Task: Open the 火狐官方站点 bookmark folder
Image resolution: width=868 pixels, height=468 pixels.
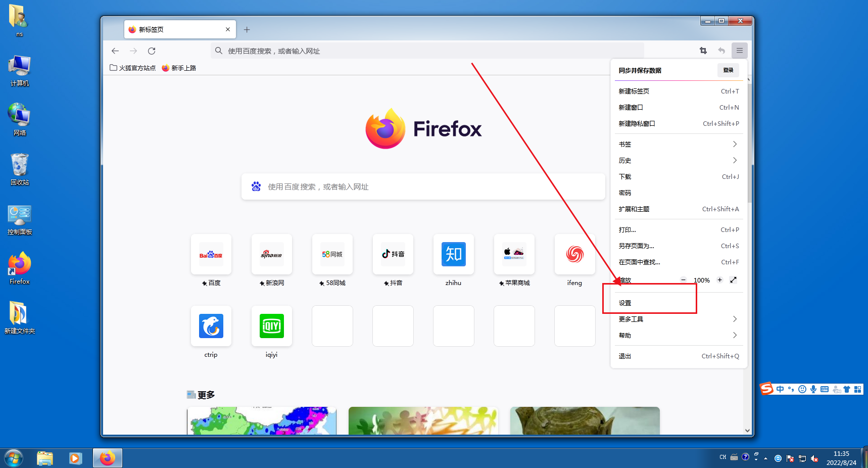Action: [132, 68]
